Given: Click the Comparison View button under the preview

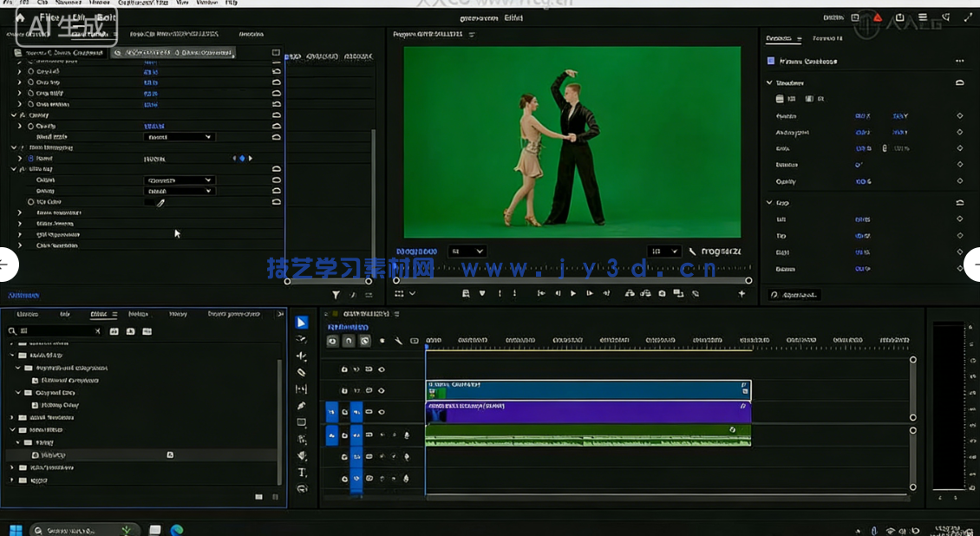Looking at the screenshot, I should pyautogui.click(x=679, y=293).
